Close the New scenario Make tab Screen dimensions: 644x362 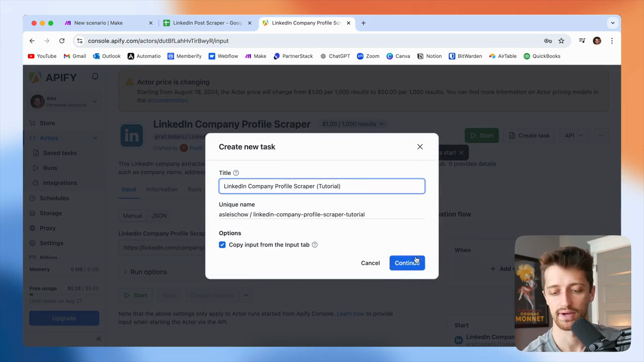point(150,23)
